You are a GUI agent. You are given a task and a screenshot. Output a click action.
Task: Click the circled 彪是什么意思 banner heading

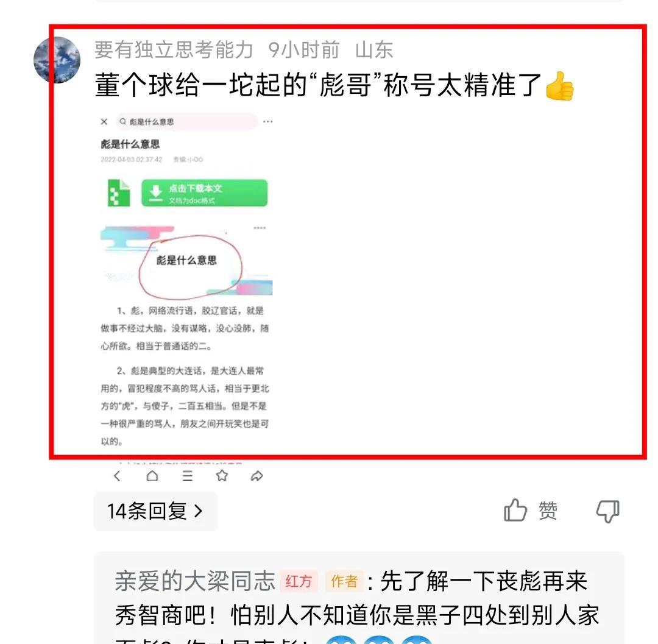(186, 261)
